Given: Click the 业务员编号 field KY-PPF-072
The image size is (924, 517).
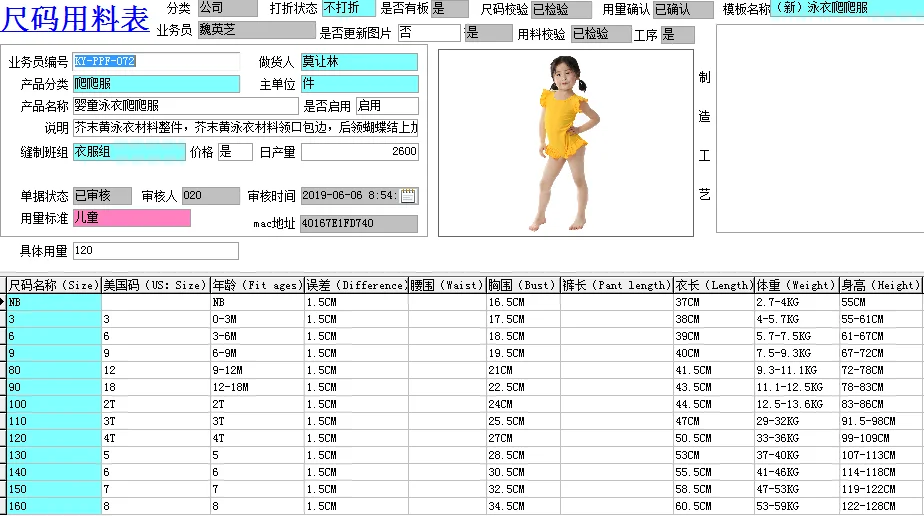Looking at the screenshot, I should [156, 61].
